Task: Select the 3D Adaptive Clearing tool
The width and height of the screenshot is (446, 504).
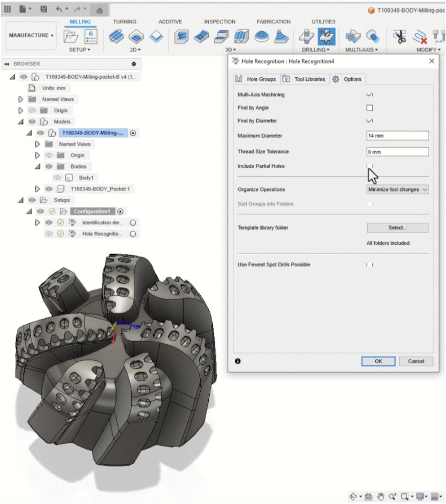Action: (181, 37)
